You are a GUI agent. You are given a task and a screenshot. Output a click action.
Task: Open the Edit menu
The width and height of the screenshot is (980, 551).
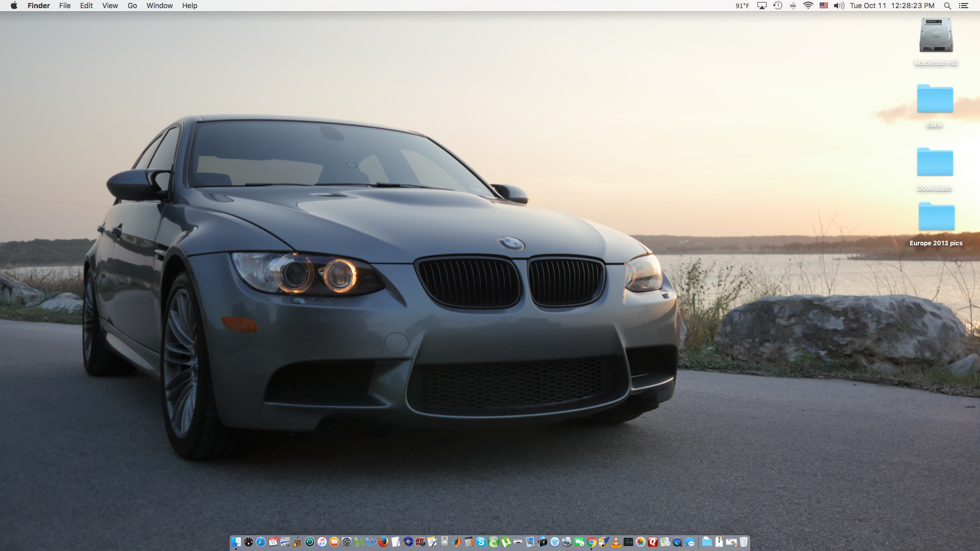(x=86, y=6)
